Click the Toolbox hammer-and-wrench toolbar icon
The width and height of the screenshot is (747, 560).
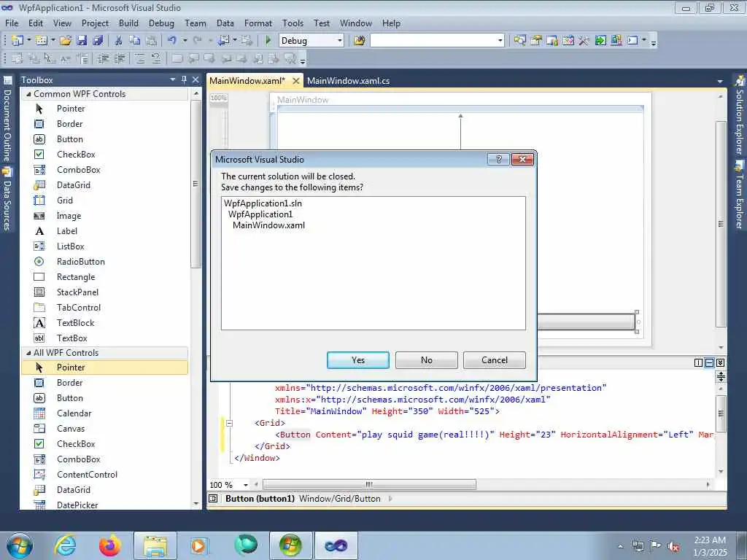point(584,41)
